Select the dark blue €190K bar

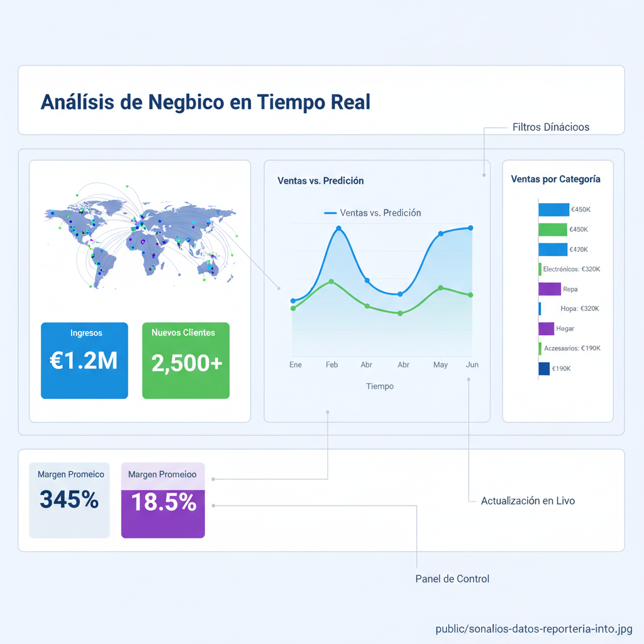coord(546,368)
